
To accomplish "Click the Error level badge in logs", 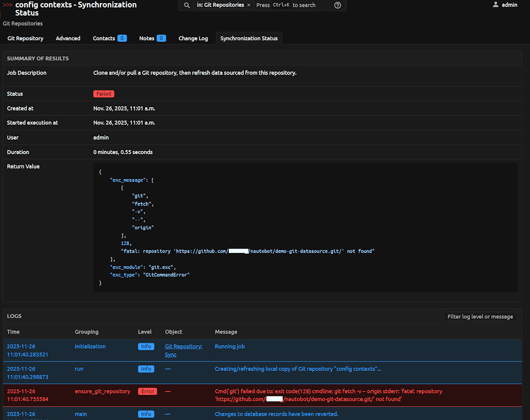I will click(x=148, y=392).
